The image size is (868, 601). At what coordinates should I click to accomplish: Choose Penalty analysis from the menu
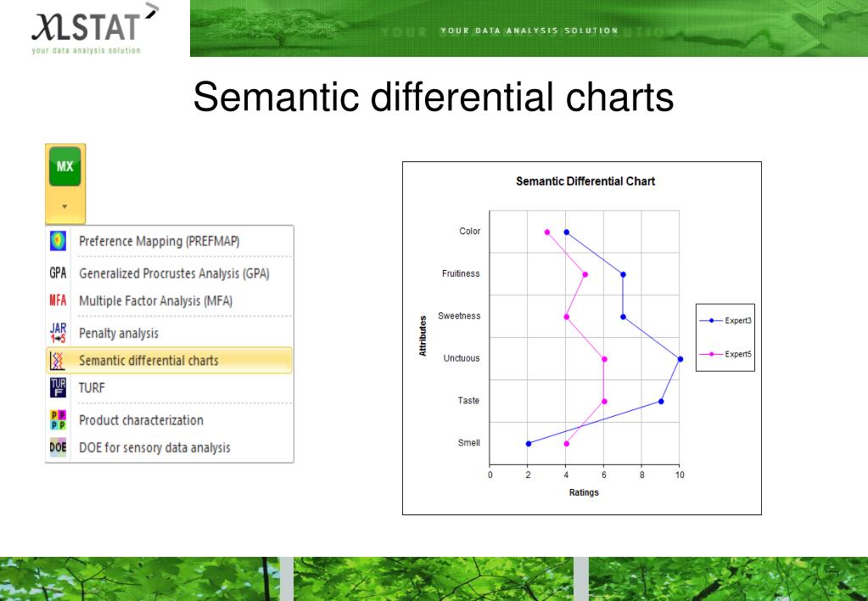coord(170,333)
